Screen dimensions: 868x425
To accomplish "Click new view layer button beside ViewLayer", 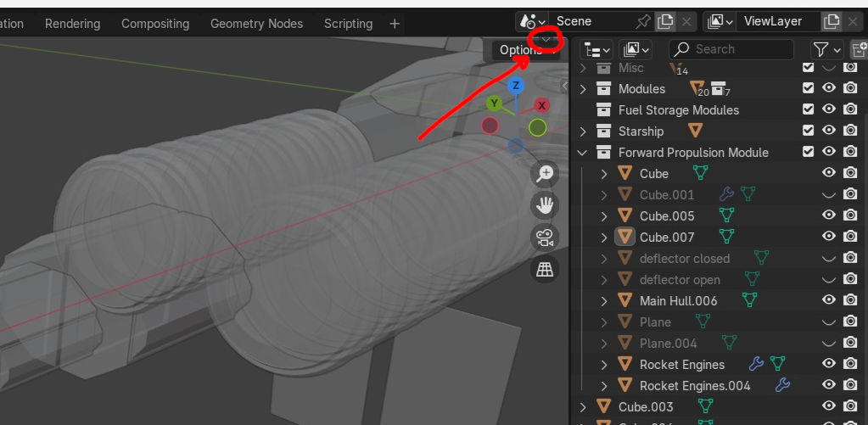I will click(x=831, y=21).
